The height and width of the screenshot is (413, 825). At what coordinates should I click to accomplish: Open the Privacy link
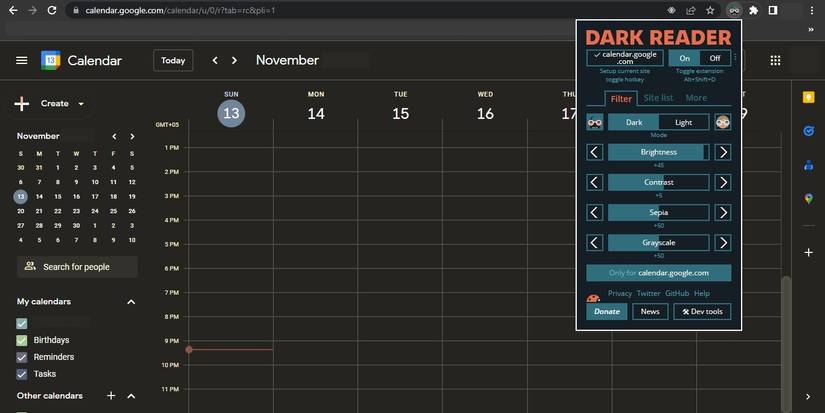pos(620,294)
